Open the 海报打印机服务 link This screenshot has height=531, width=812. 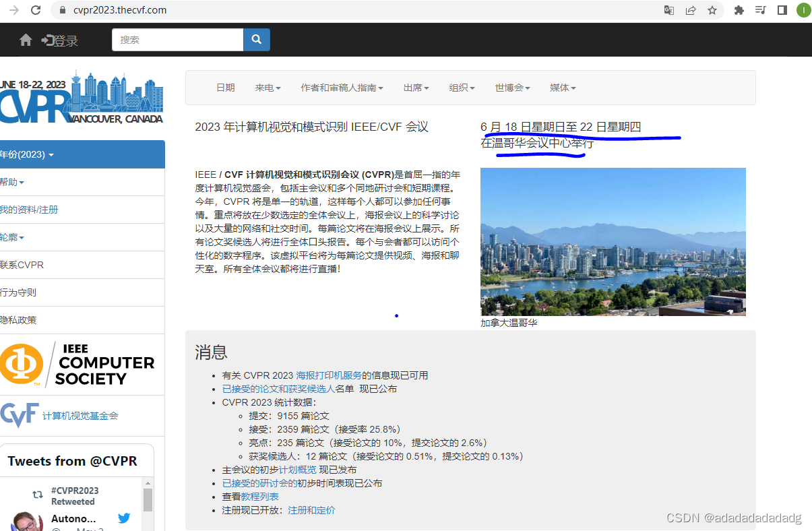pos(329,375)
